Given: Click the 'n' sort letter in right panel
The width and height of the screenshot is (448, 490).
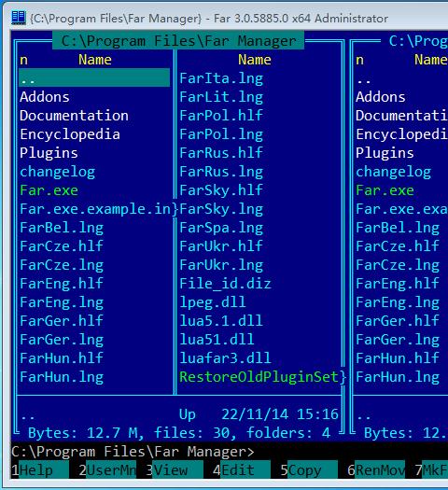Looking at the screenshot, I should [x=359, y=60].
